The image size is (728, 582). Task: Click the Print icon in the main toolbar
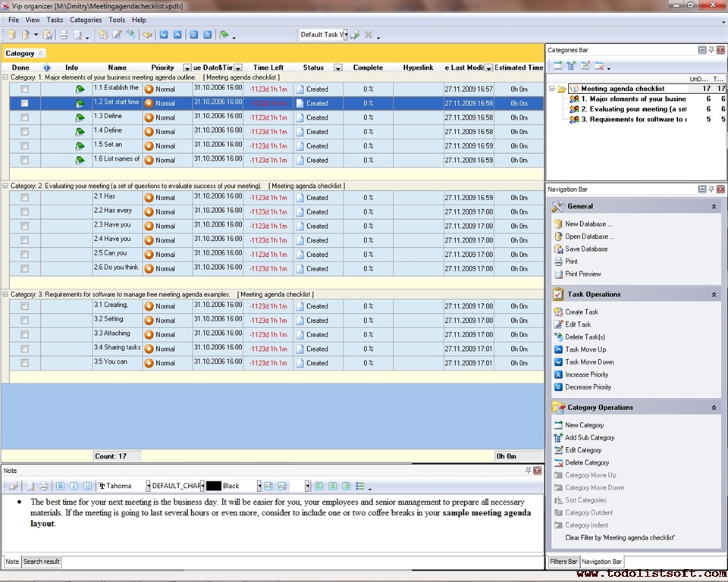pos(64,35)
